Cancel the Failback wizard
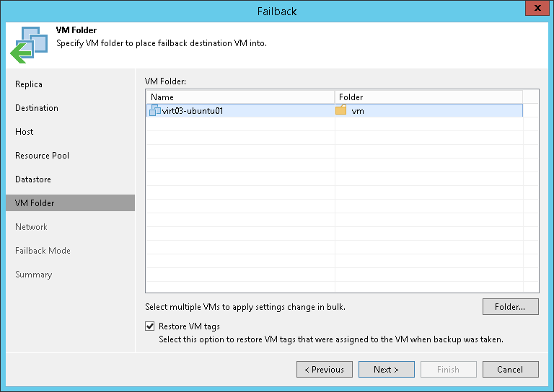This screenshot has width=554, height=392. click(x=510, y=369)
